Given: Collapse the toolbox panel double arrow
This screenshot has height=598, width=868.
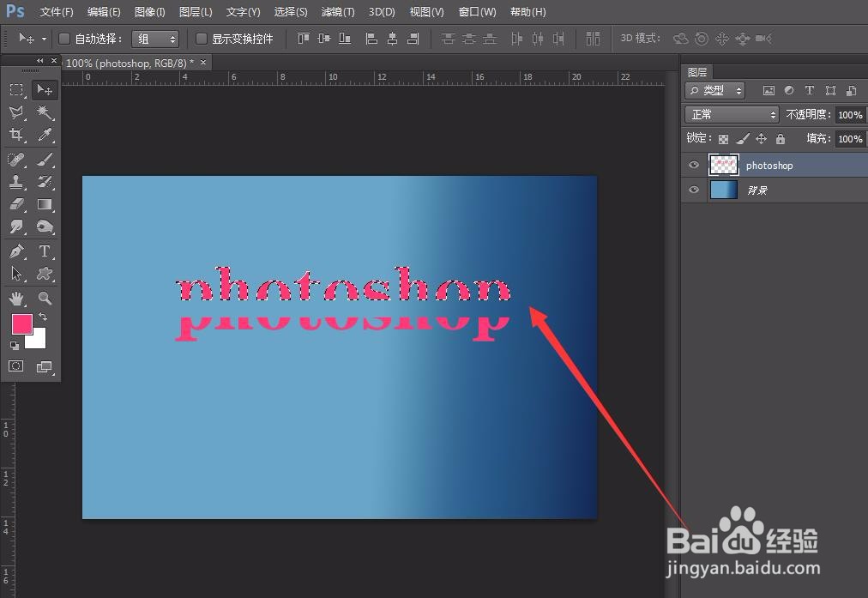Looking at the screenshot, I should click(x=39, y=60).
